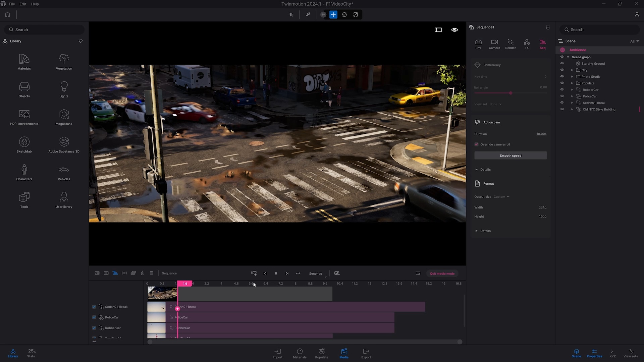644x362 pixels.
Task: Uncheck RobberCar timeline track checkbox
Action: tap(94, 328)
